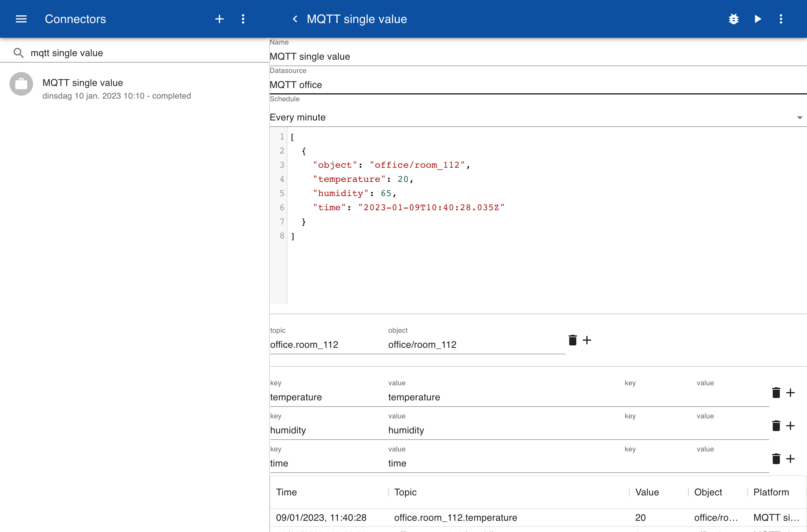The width and height of the screenshot is (807, 532).
Task: Edit the Name field
Action: (x=538, y=56)
